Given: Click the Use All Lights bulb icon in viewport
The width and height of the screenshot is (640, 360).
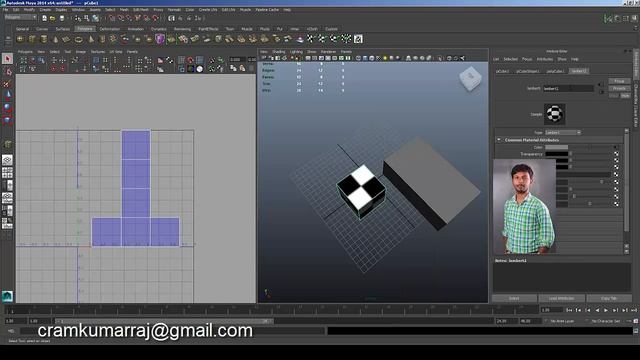Looking at the screenshot, I should [x=384, y=58].
